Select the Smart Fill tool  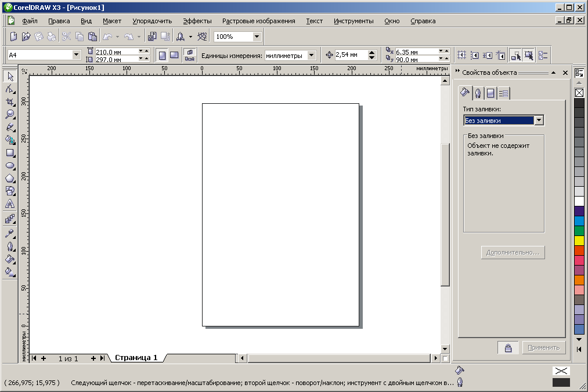[10, 140]
